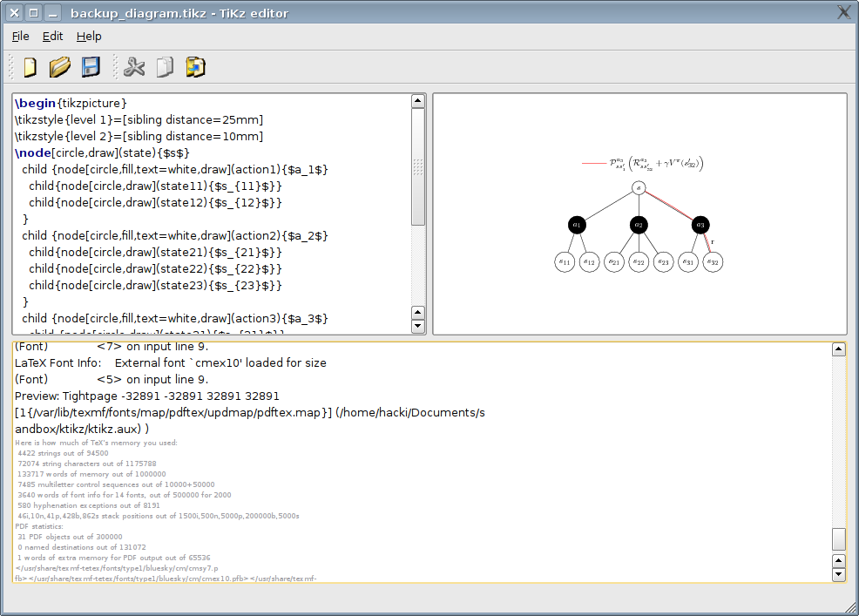Viewport: 859px width, 616px height.
Task: Click the Copy icon in the toolbar
Action: [165, 67]
